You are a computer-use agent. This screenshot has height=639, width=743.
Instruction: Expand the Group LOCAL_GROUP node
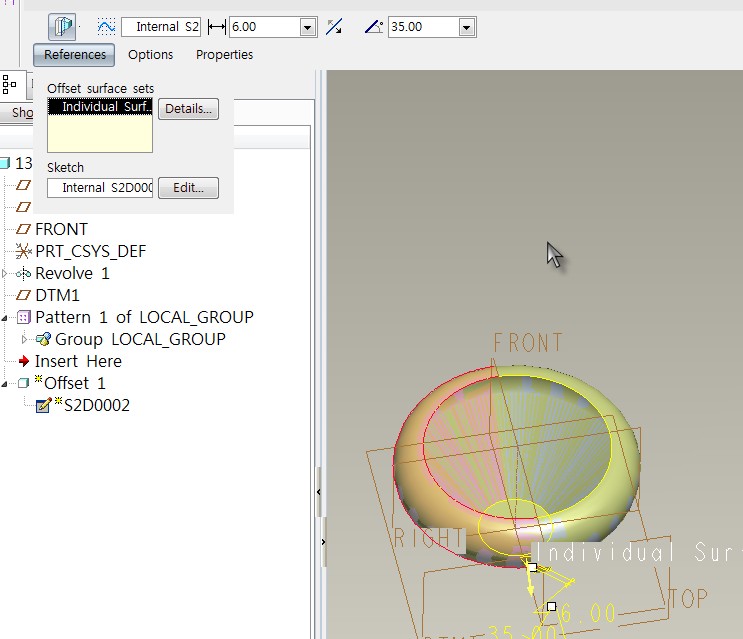[x=24, y=339]
